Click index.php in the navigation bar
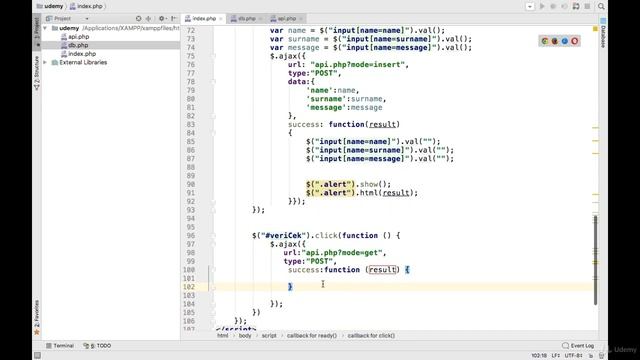This screenshot has height=360, width=640. point(86,6)
